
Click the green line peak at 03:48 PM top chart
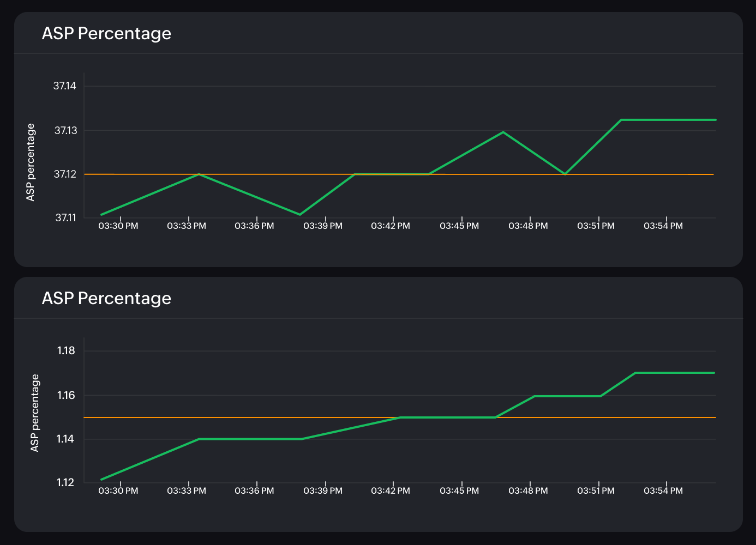point(502,132)
